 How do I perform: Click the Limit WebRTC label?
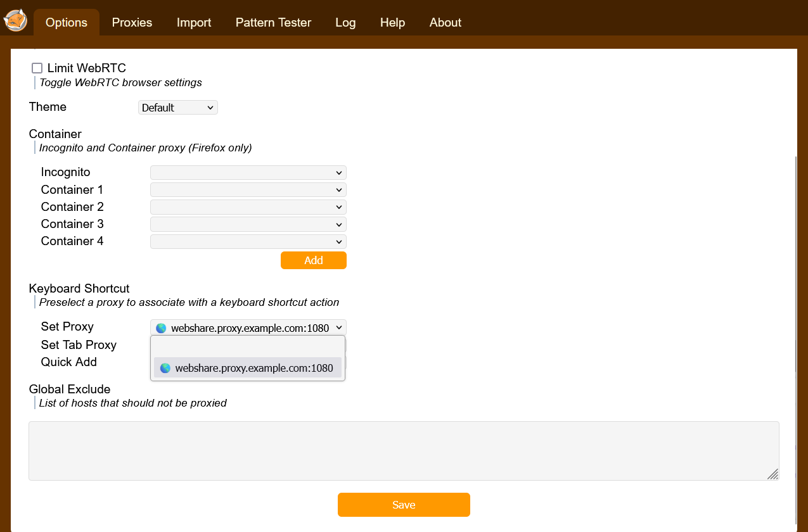87,68
